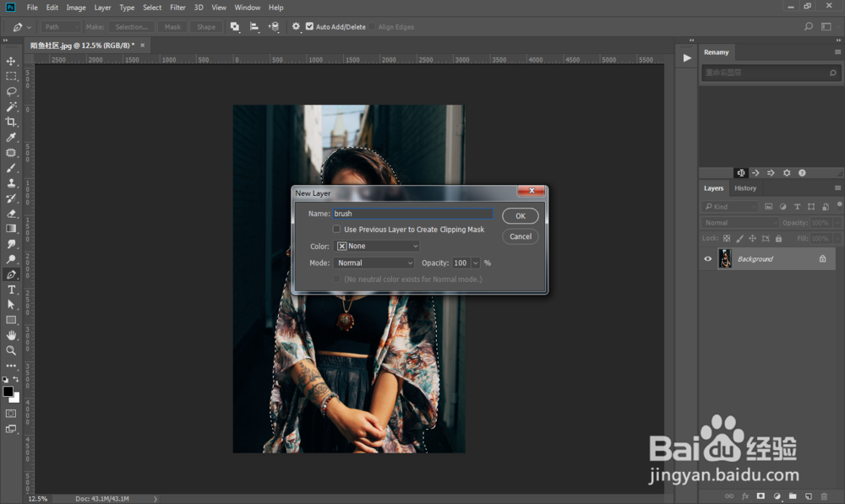Select the Rectangular Marquee tool
This screenshot has width=845, height=504.
click(x=11, y=77)
